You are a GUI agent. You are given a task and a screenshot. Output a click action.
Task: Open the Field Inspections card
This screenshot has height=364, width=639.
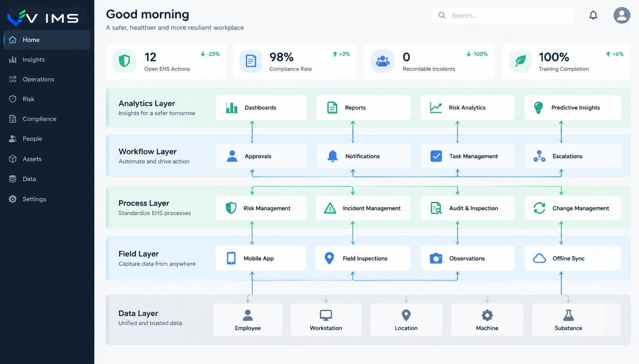click(363, 258)
